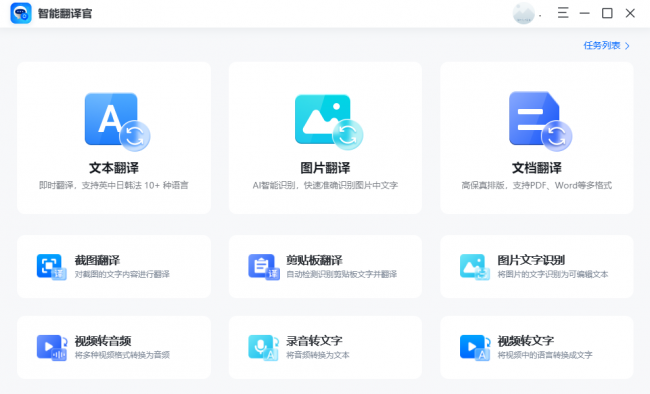Click the 智能翻译官 window title text
Image resolution: width=650 pixels, height=394 pixels.
[x=65, y=13]
